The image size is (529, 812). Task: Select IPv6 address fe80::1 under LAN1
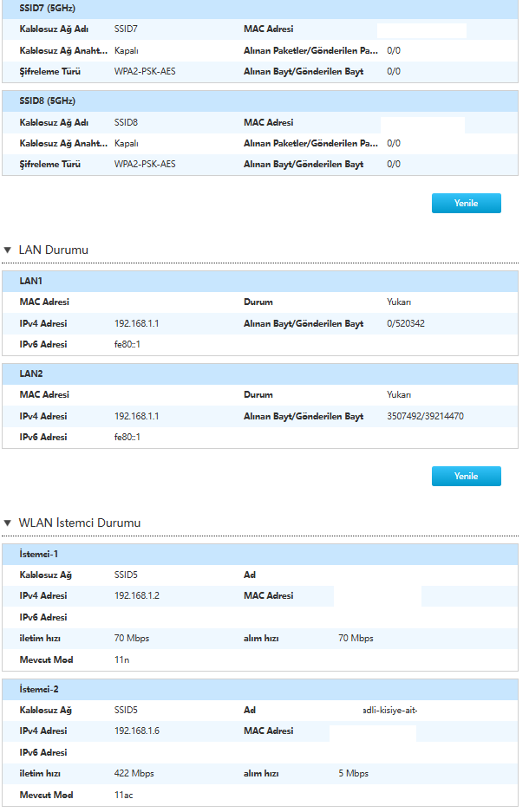click(127, 344)
